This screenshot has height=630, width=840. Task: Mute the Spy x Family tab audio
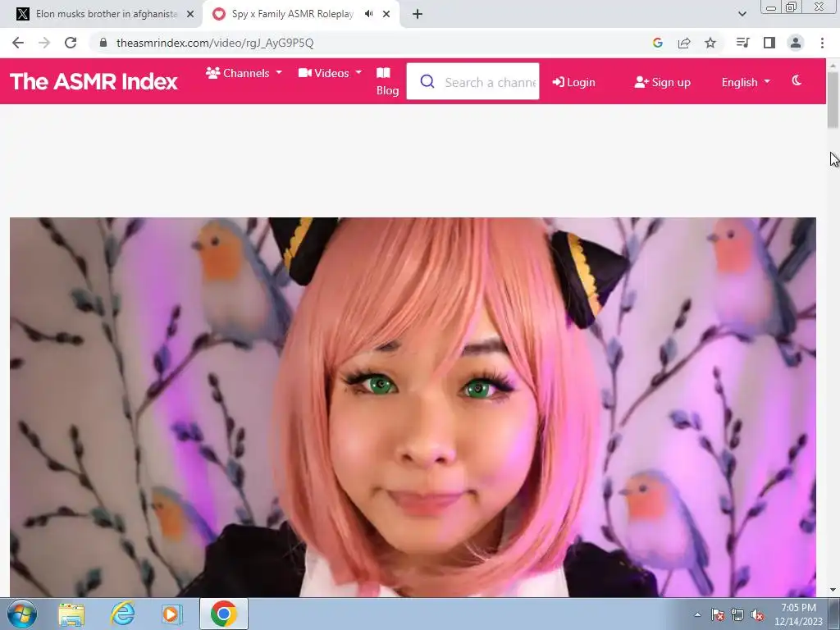(x=368, y=14)
